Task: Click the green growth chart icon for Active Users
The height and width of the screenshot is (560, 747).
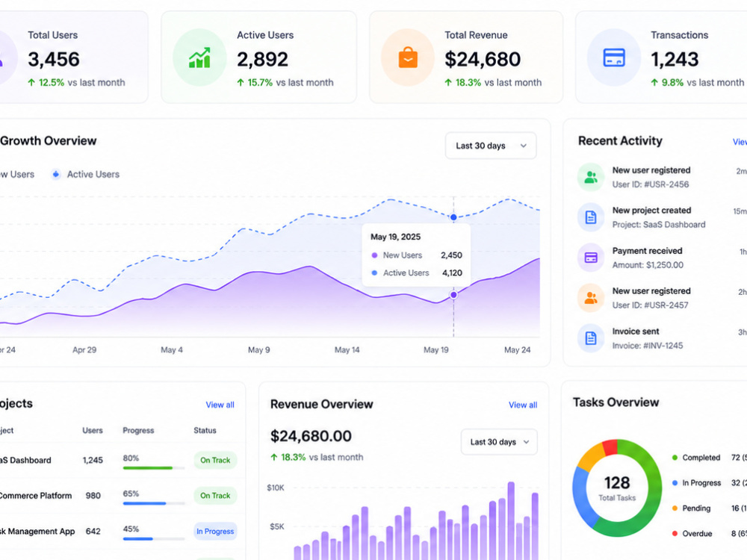Action: pos(199,57)
